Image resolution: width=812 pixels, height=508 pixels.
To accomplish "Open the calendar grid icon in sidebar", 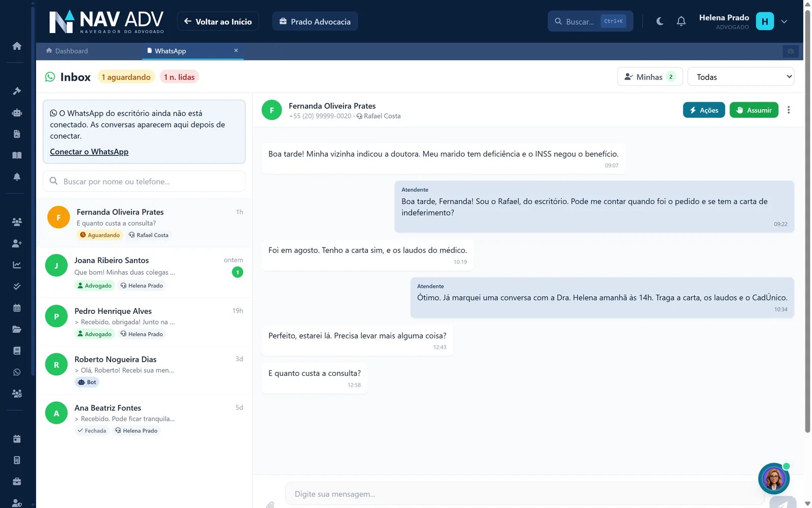I will pyautogui.click(x=17, y=308).
